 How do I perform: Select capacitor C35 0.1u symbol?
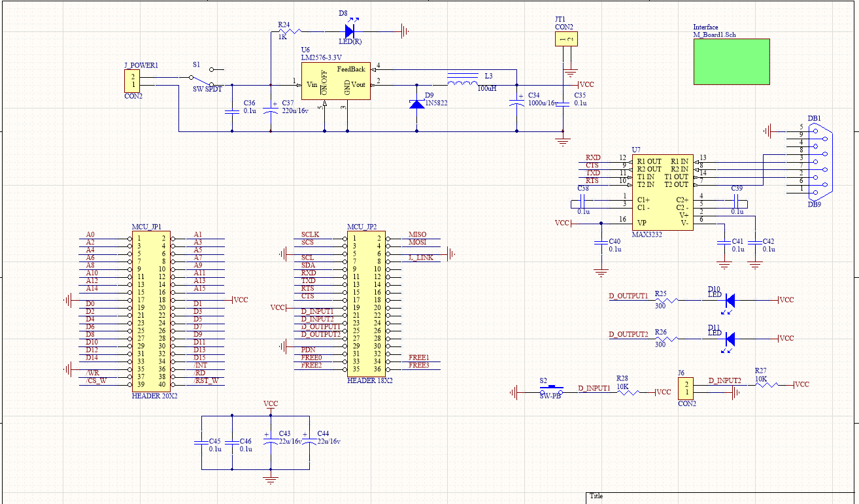coord(562,104)
